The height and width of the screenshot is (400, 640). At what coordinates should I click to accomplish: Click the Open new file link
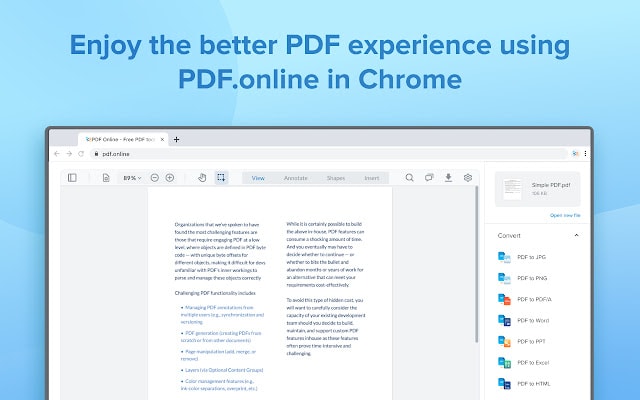click(x=565, y=215)
